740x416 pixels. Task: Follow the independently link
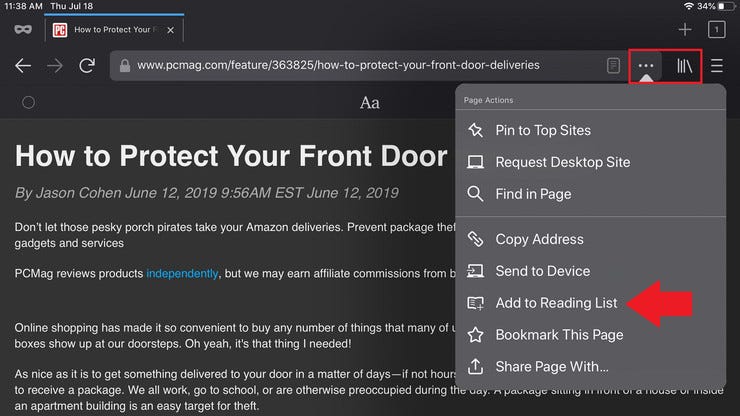(182, 273)
